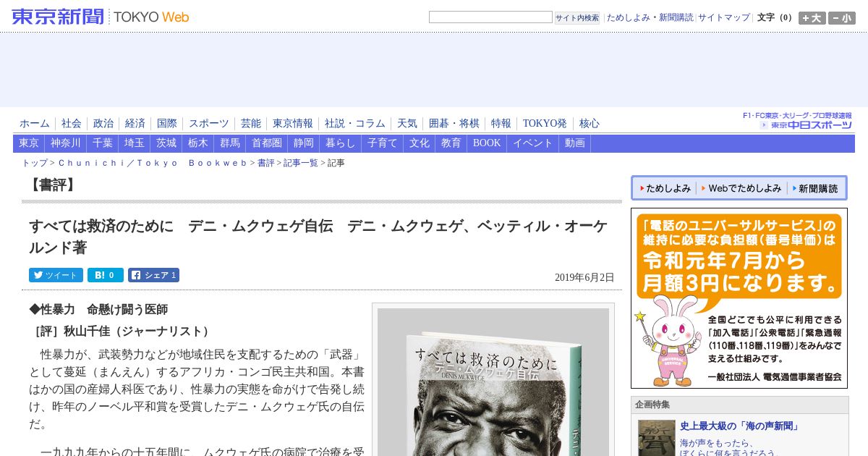Select the 静岡 tab
The height and width of the screenshot is (456, 868).
pyautogui.click(x=304, y=143)
